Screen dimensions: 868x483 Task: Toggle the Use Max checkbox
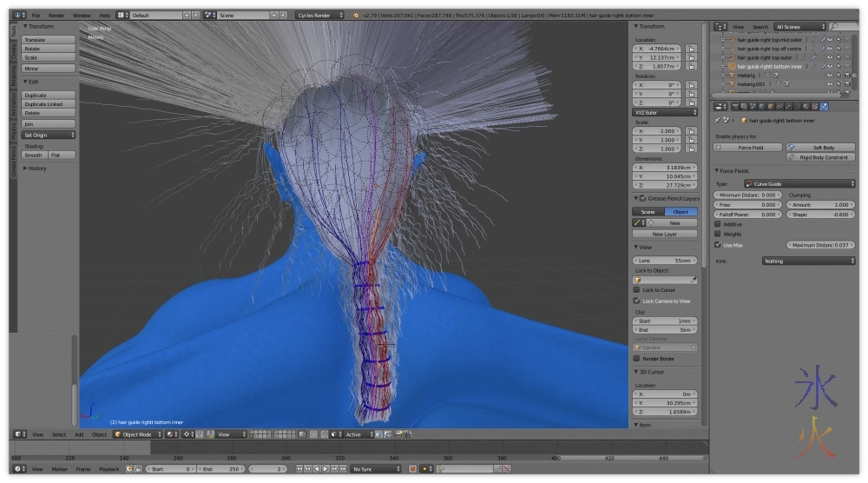[717, 245]
